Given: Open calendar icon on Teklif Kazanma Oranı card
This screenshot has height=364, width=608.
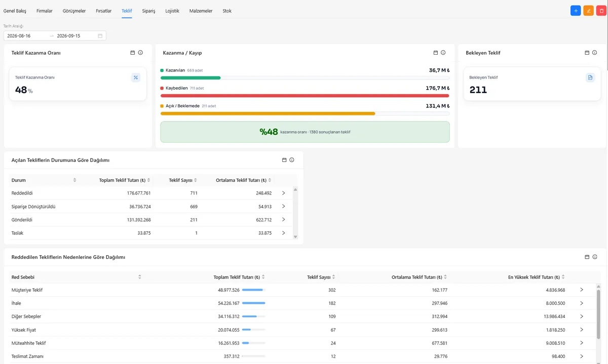Looking at the screenshot, I should (x=133, y=53).
